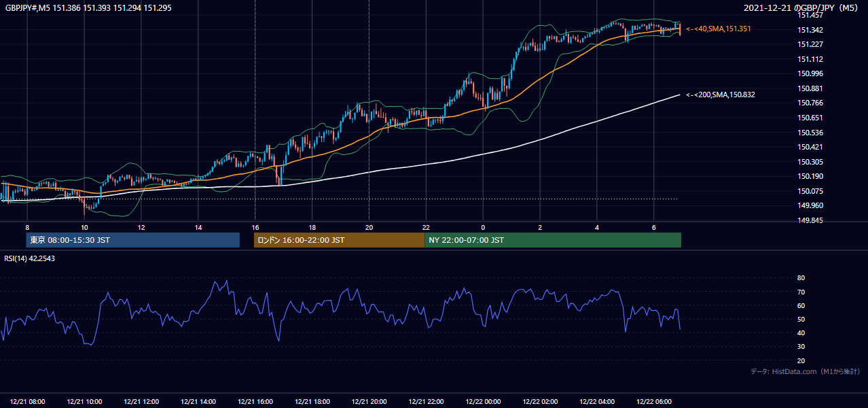Click the RSI 60 level label

point(801,305)
